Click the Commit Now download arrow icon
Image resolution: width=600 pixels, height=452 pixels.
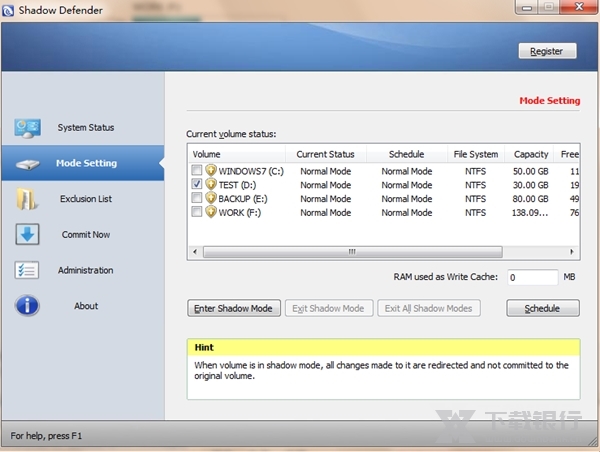(x=27, y=235)
